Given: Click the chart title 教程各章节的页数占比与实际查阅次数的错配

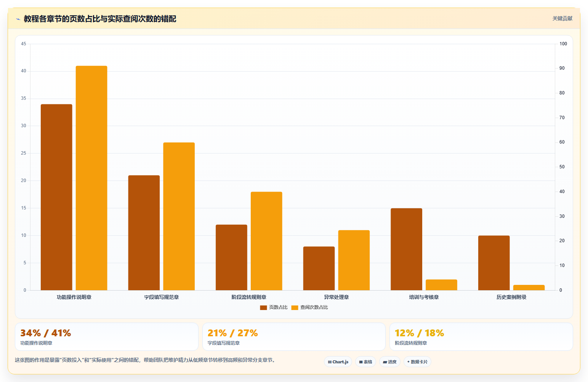Looking at the screenshot, I should 100,19.
